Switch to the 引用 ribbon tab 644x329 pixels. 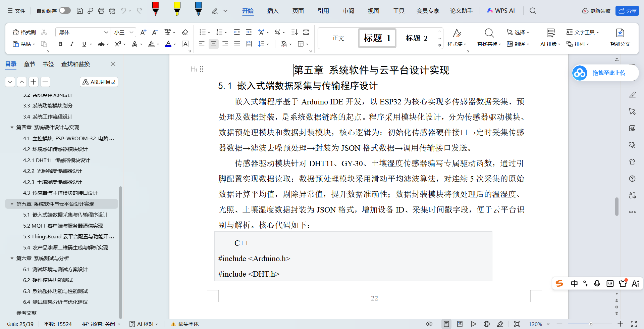pos(323,11)
